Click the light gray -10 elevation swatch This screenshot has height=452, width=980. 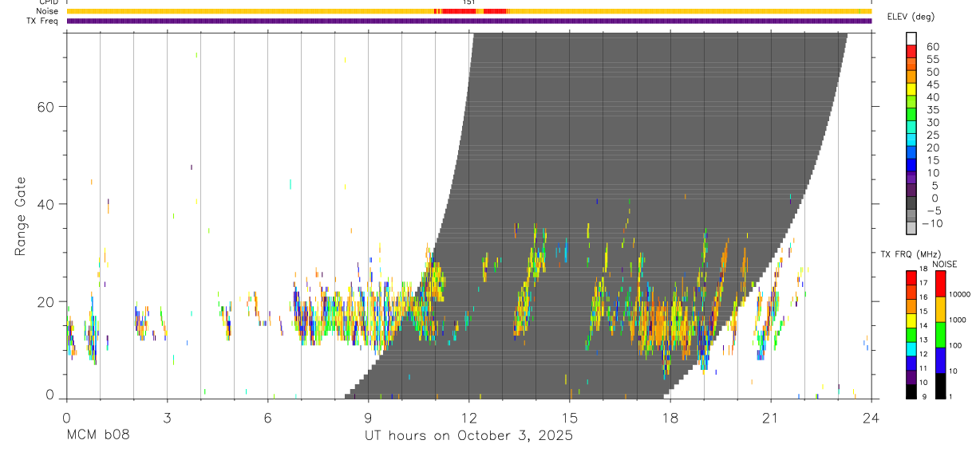(912, 228)
